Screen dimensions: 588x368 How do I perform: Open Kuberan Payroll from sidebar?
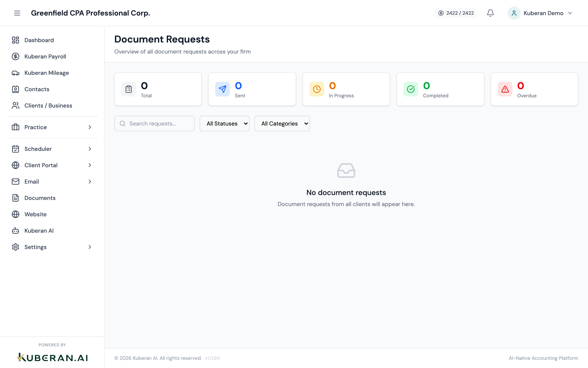(x=52, y=56)
